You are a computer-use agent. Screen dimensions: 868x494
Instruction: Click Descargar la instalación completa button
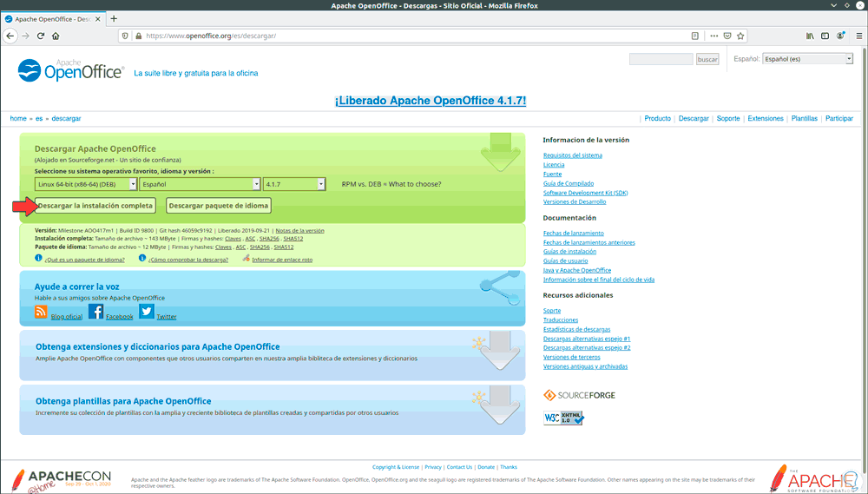pyautogui.click(x=95, y=206)
